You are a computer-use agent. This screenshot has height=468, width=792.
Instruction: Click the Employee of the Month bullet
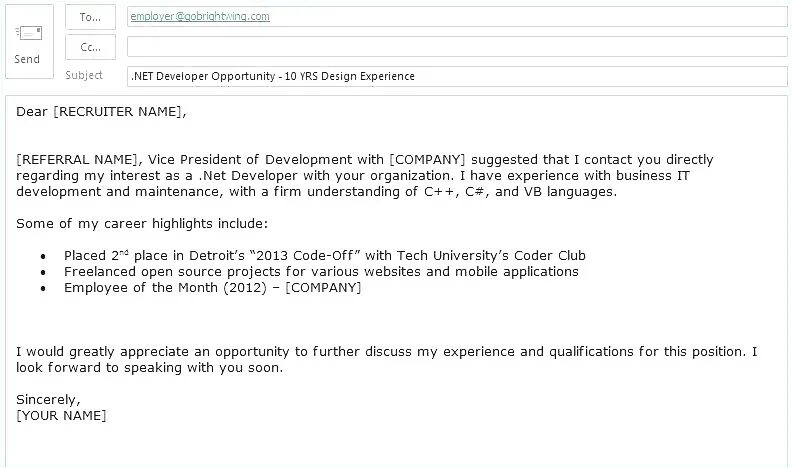(x=213, y=288)
